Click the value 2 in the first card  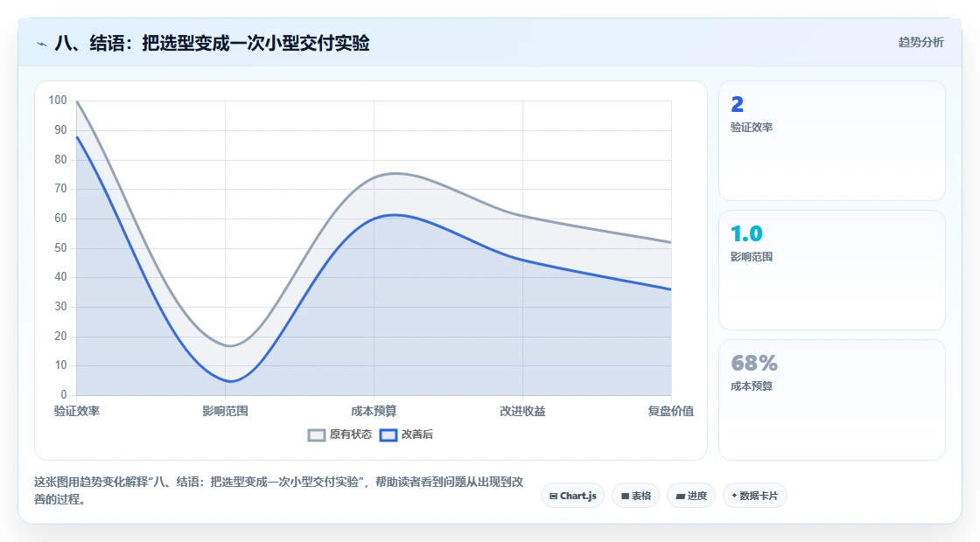pyautogui.click(x=738, y=104)
